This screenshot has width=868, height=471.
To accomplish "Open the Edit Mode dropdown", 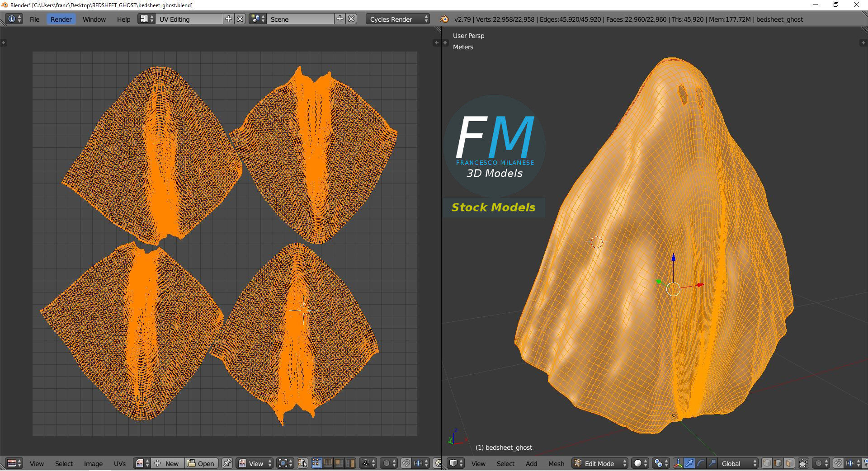I will point(600,463).
